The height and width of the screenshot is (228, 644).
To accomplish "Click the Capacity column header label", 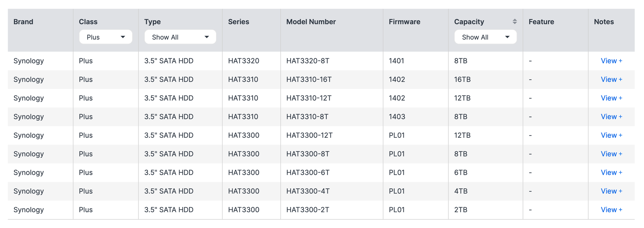I will (x=469, y=22).
